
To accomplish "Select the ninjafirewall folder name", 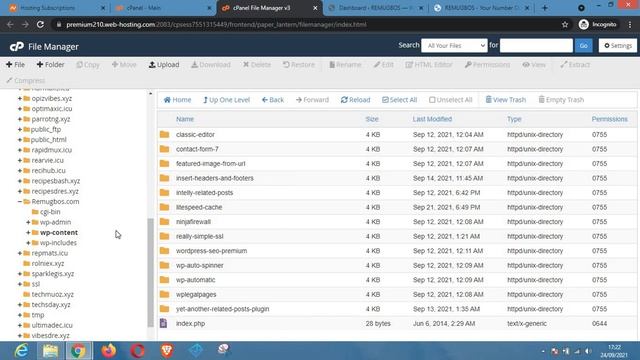I will click(193, 222).
